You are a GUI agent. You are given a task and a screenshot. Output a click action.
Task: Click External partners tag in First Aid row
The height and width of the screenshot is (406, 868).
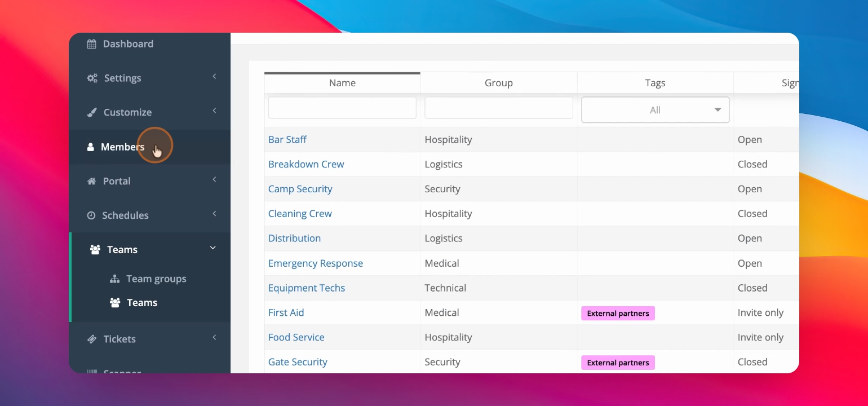coord(618,314)
